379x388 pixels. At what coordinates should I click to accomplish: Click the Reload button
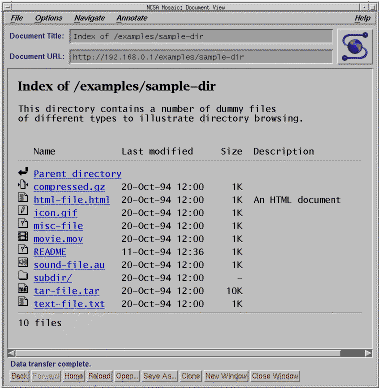pos(100,376)
